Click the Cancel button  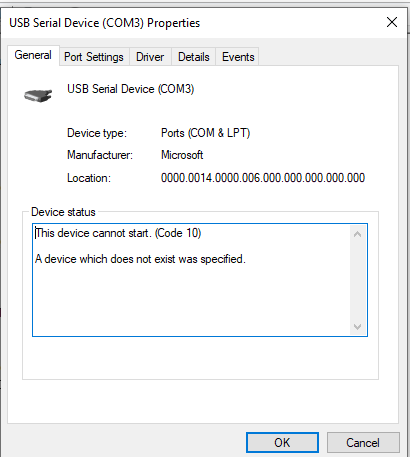(x=363, y=443)
